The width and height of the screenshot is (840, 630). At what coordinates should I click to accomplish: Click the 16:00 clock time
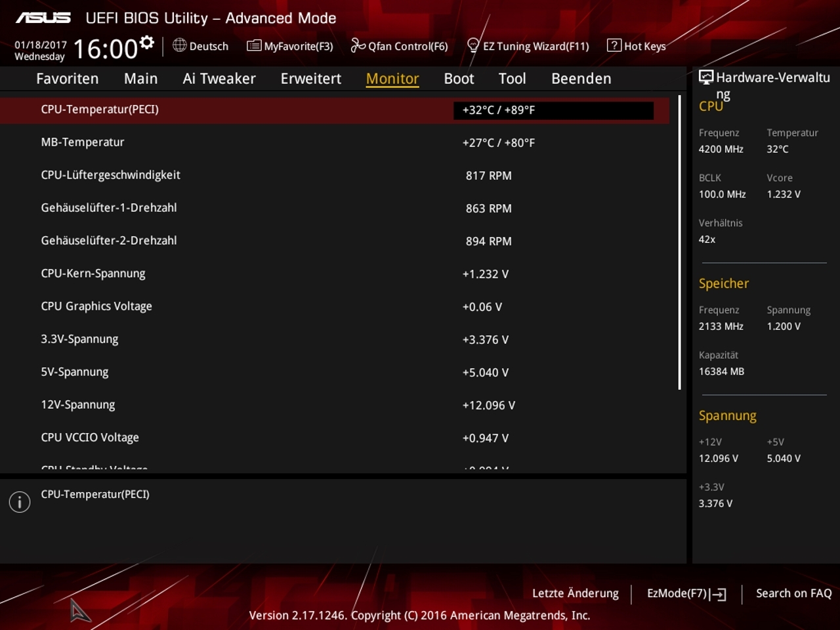coord(105,49)
